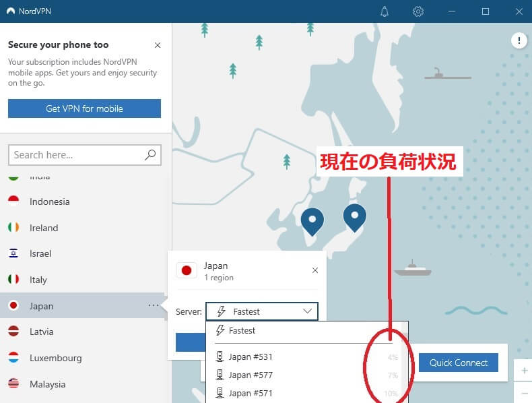Viewport: 532px width, 403px height.
Task: Select Italy in the country list
Action: click(x=84, y=280)
